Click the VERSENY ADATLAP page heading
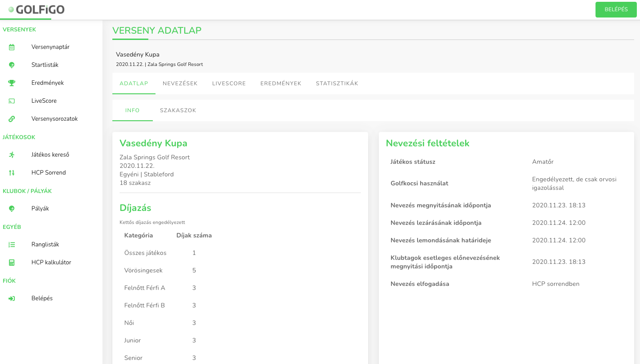Screen dimensions: 640x364 (157, 31)
